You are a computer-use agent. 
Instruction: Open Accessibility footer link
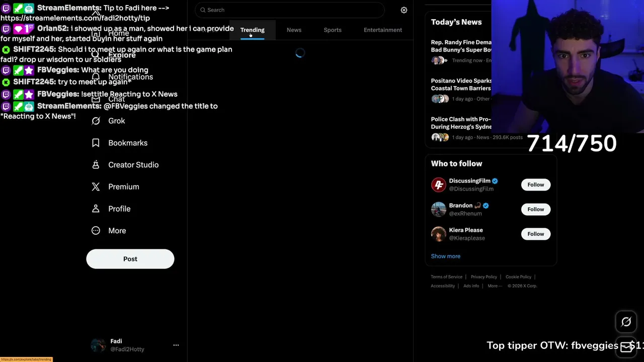tap(443, 286)
